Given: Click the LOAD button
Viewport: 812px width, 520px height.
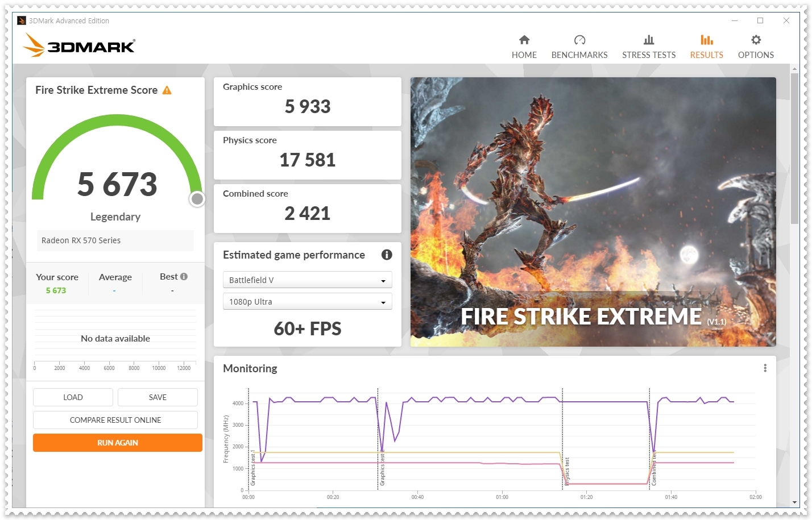Looking at the screenshot, I should tap(73, 397).
